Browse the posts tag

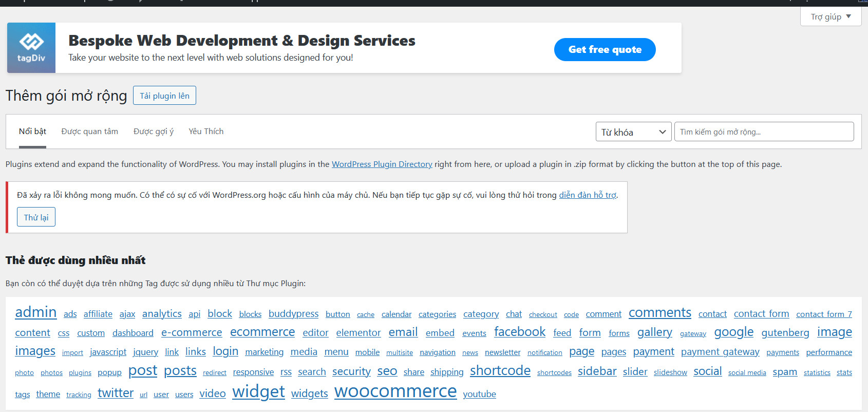pyautogui.click(x=180, y=370)
